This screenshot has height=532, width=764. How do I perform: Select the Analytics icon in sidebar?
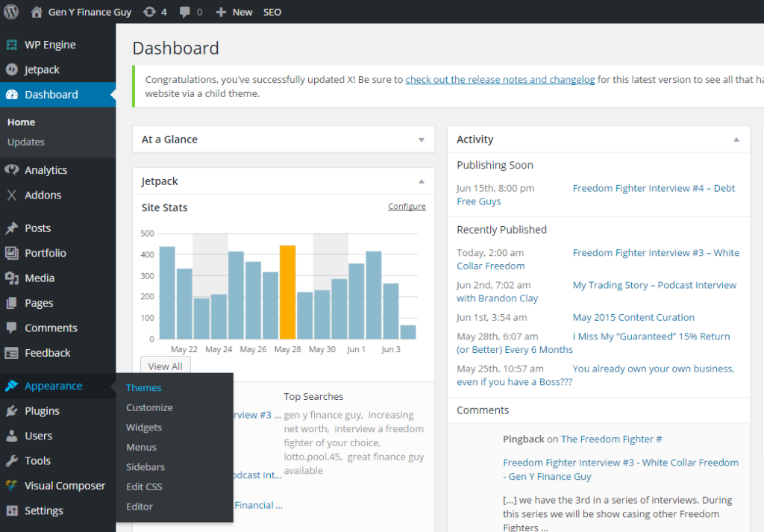(12, 170)
